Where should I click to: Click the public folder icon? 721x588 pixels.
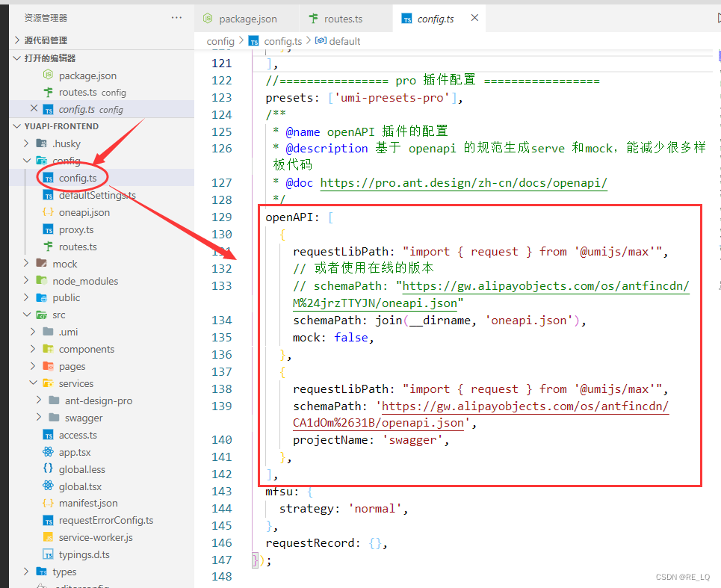pyautogui.click(x=41, y=297)
